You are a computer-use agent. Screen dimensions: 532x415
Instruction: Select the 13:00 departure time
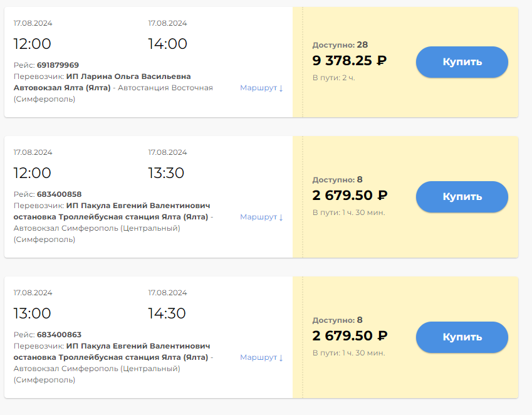pyautogui.click(x=33, y=313)
